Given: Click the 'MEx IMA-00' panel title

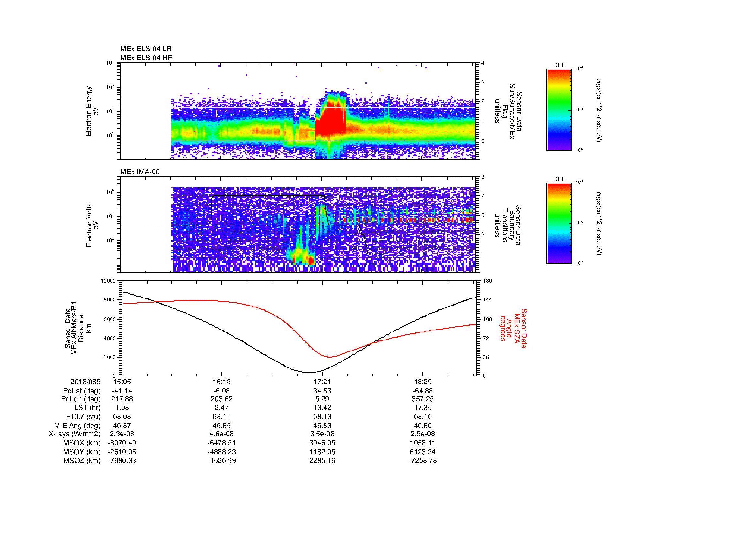Looking at the screenshot, I should point(140,172).
